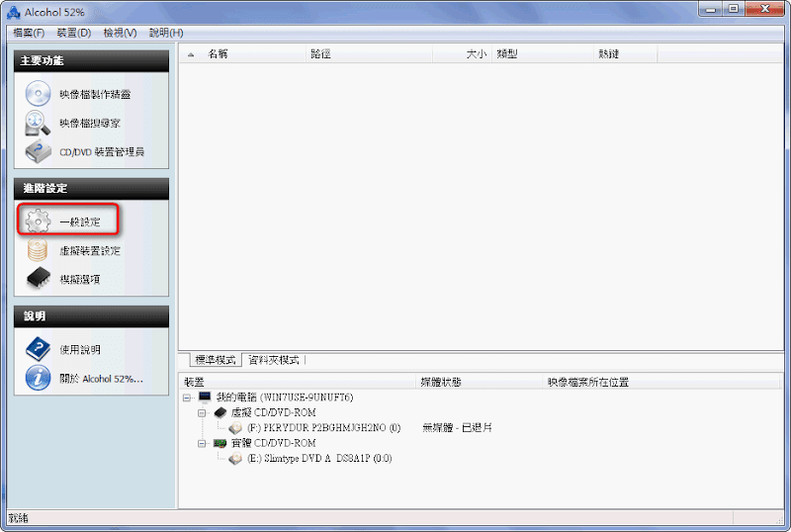Screen dimensions: 791x532
Task: Select (F:) PKRYDUR P2BGHMJGH2NO drive row
Action: point(324,428)
